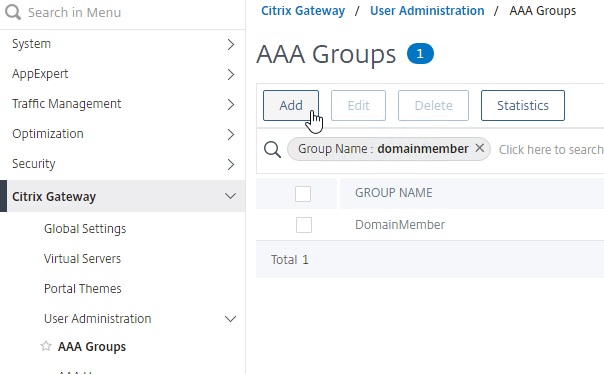Click the search magnifier icon beside filter
Viewport: 604px width, 374px height.
click(x=272, y=149)
